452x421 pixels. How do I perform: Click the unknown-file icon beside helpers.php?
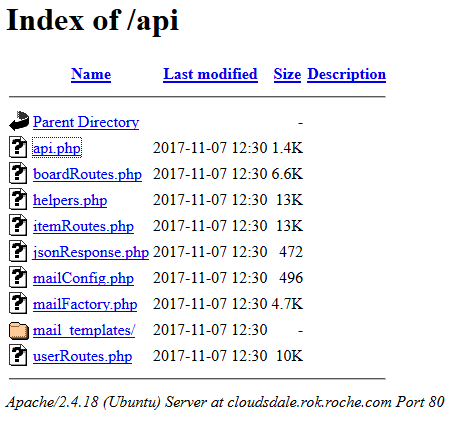[18, 199]
